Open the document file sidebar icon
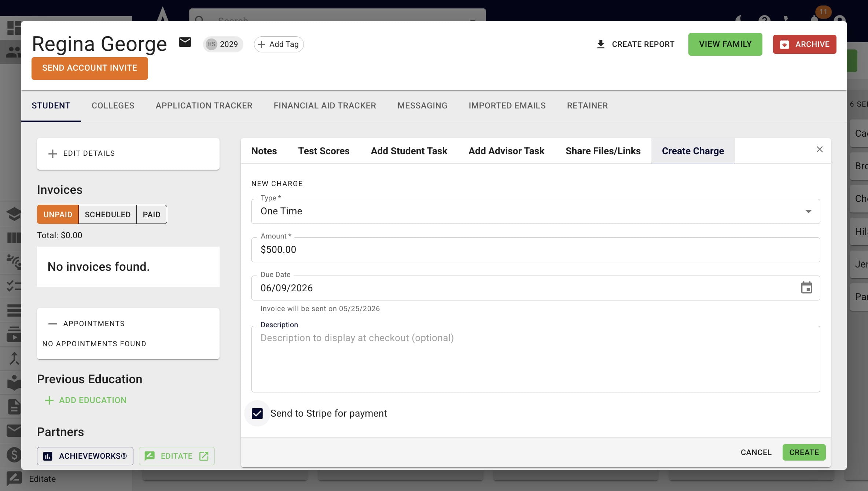The width and height of the screenshot is (868, 491). click(14, 407)
